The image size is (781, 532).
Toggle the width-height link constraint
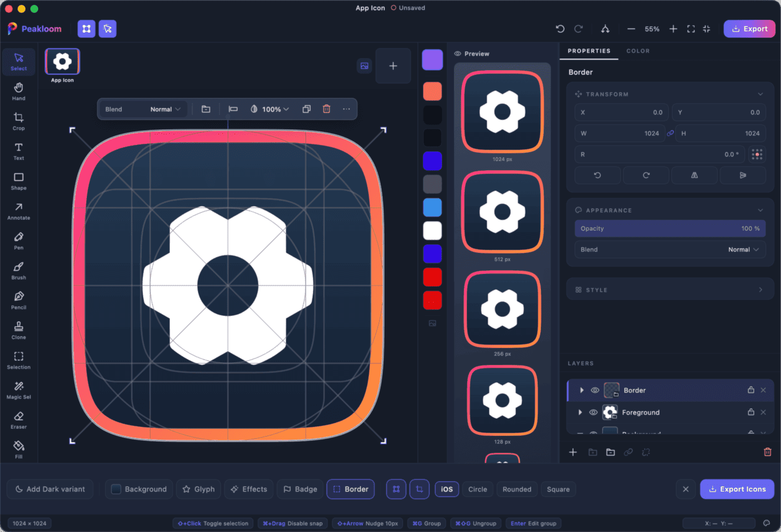tap(670, 133)
